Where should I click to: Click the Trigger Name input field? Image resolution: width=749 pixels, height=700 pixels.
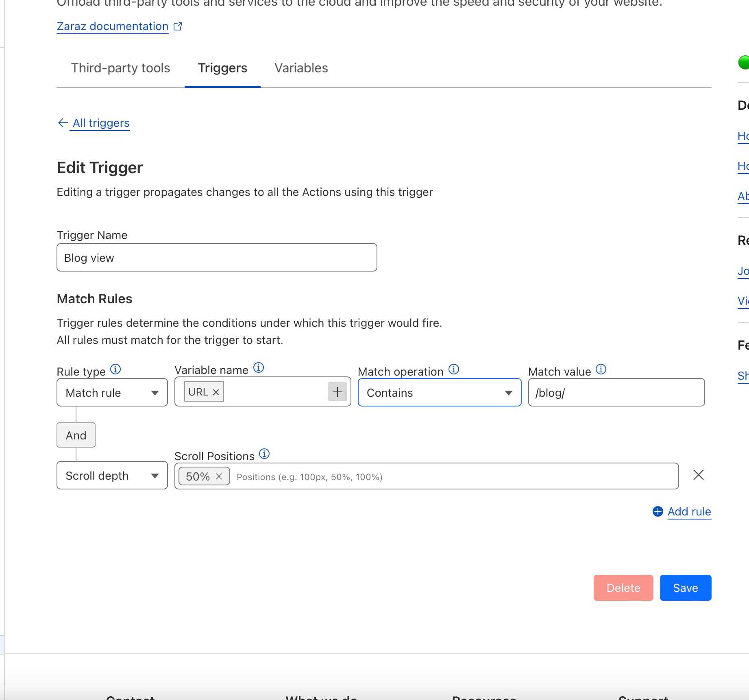coord(217,258)
